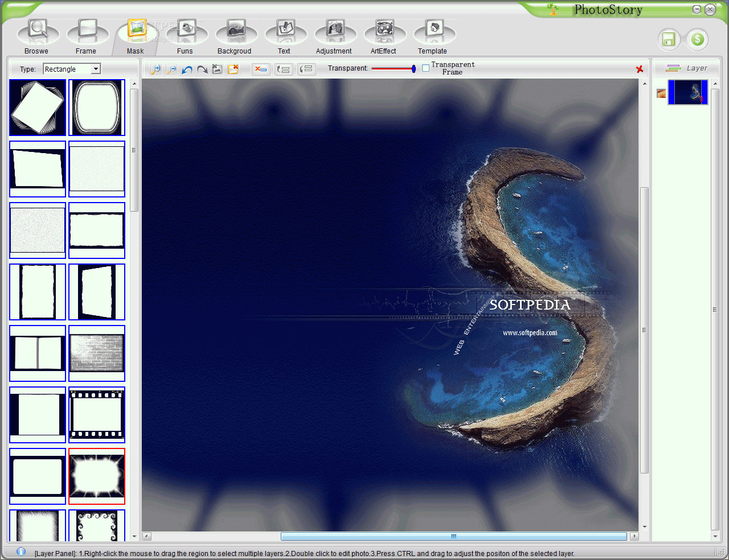Open the Frame tab
This screenshot has height=560, width=729.
tap(87, 36)
